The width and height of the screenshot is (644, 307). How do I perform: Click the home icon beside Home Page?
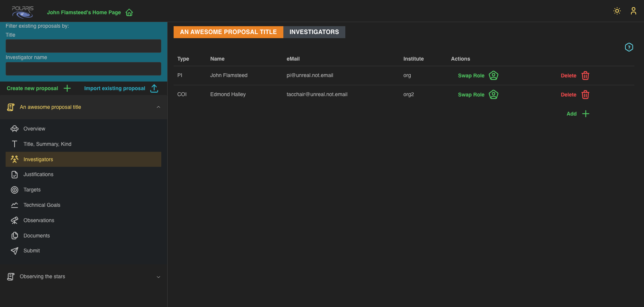click(x=129, y=13)
